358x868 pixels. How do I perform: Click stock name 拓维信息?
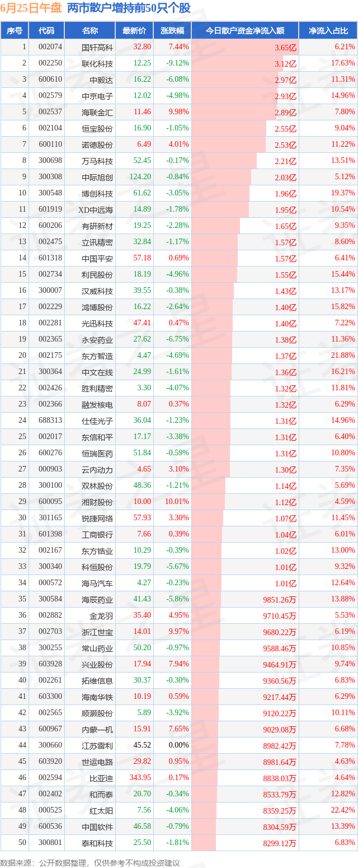tap(97, 681)
